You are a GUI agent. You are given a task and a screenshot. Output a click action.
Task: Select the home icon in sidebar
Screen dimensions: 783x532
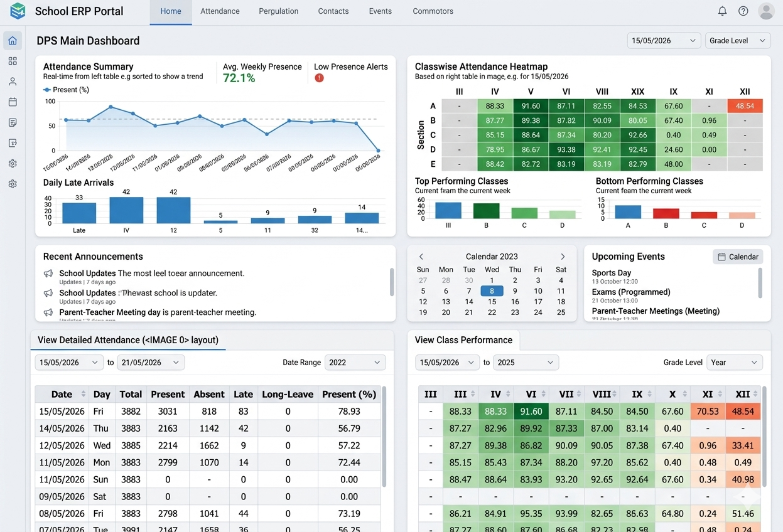pyautogui.click(x=13, y=41)
